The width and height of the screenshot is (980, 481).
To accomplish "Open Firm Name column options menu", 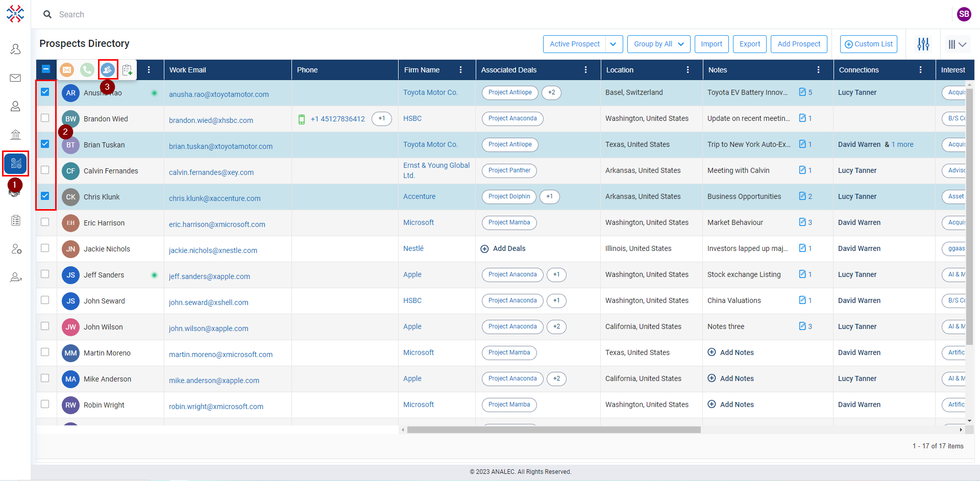I will pos(460,70).
